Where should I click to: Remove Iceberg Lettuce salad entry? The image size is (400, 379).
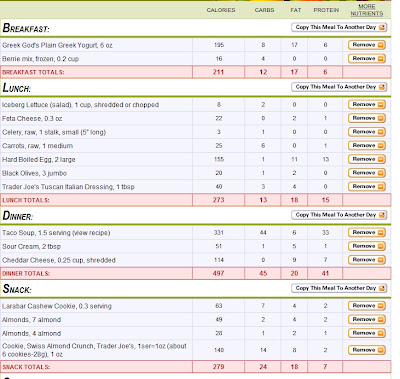pos(367,105)
